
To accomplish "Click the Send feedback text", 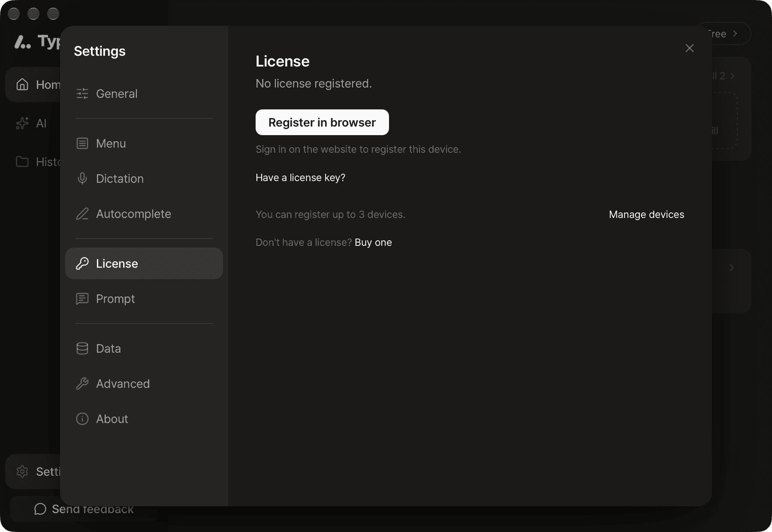I will [x=93, y=509].
